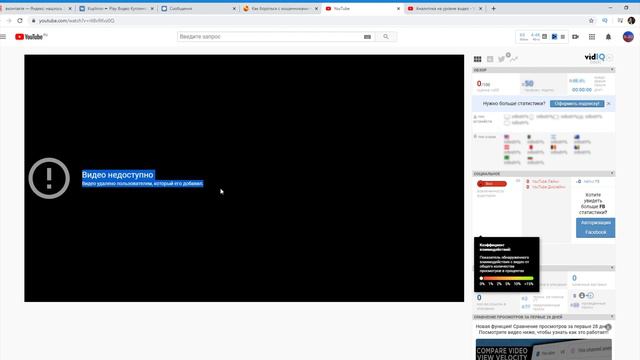Open the YouTube hamburger guide menu
The height and width of the screenshot is (360, 640).
pyautogui.click(x=3, y=37)
